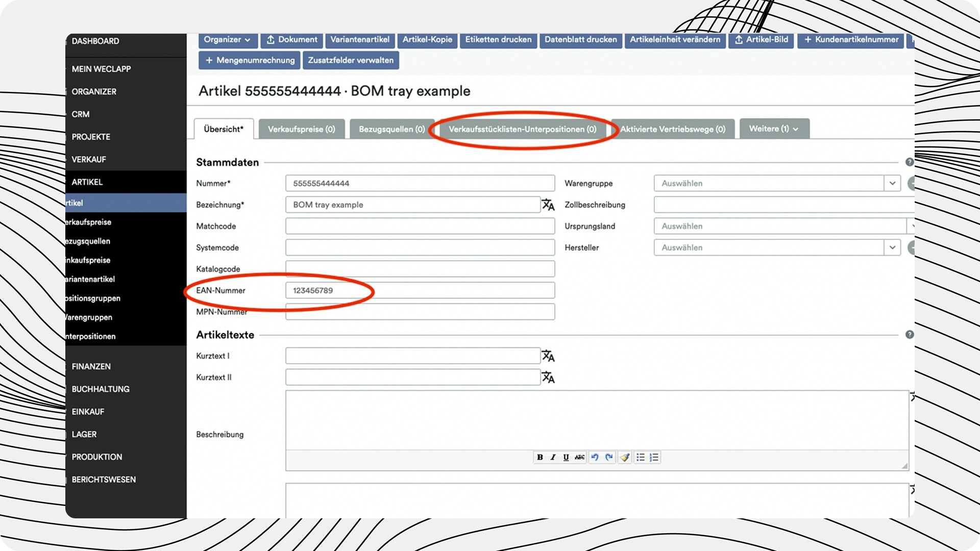Open help icon for Artikeltexte section

(x=910, y=335)
